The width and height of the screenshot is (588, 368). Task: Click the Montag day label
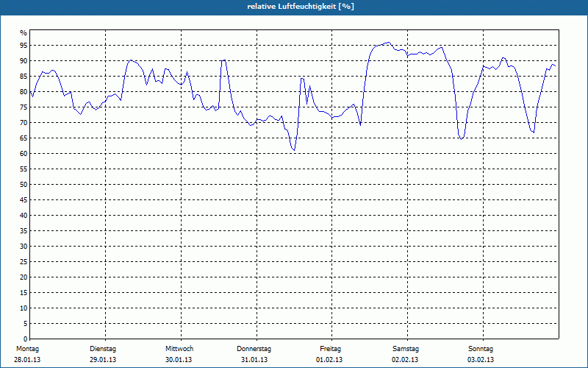click(27, 349)
